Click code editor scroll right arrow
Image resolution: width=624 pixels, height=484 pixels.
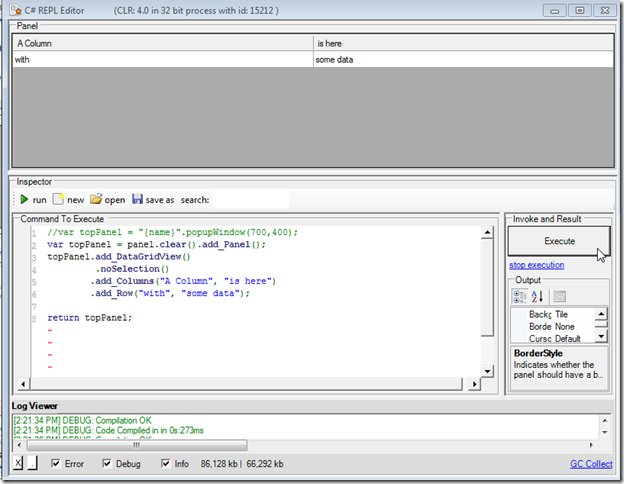[x=474, y=384]
